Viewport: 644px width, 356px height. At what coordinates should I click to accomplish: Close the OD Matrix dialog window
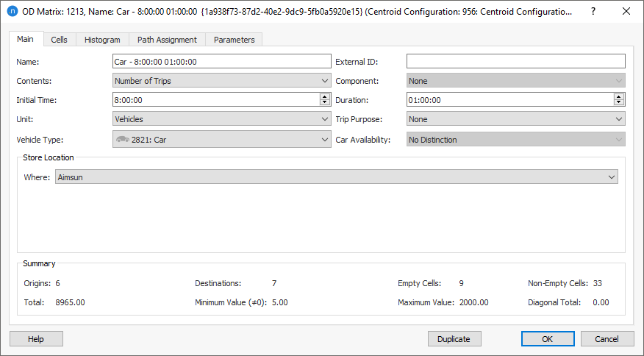pos(626,12)
